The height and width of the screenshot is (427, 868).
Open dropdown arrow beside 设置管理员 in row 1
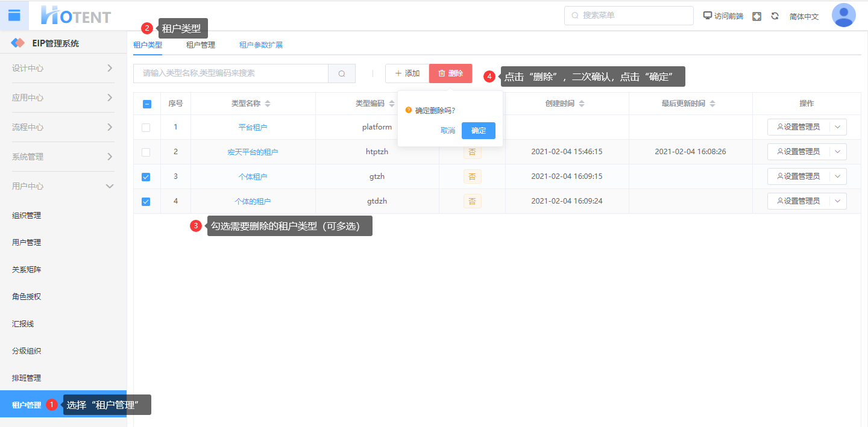[837, 127]
